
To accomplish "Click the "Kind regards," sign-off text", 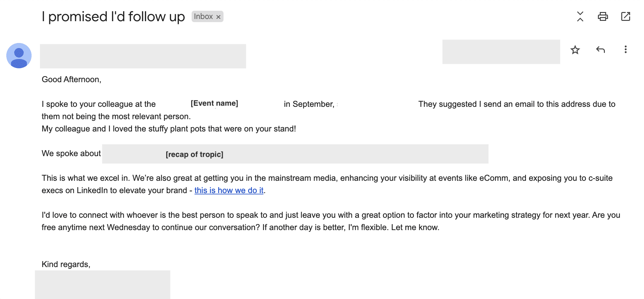I will (66, 264).
